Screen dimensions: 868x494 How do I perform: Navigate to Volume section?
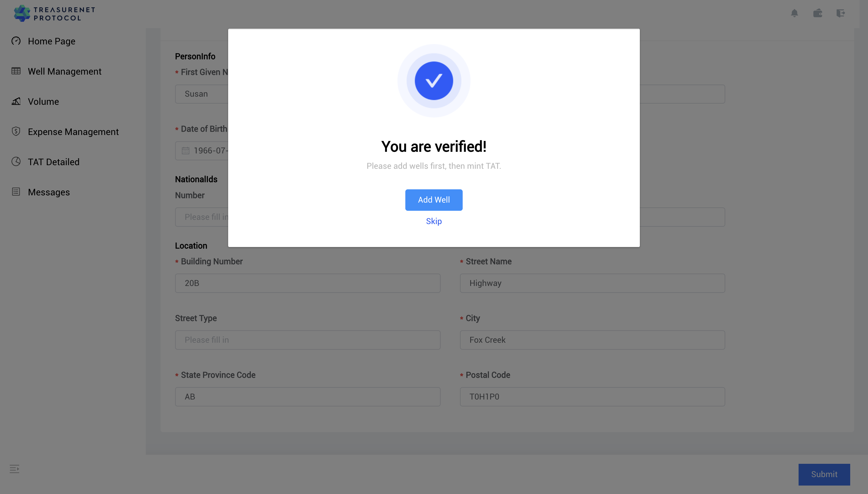[43, 101]
